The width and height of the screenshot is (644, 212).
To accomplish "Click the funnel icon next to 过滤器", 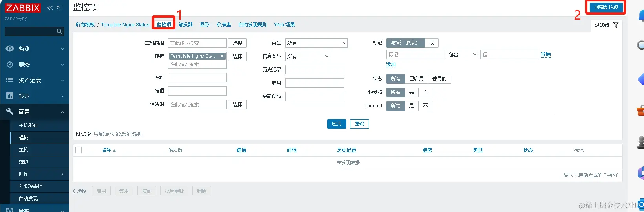I will click(616, 25).
